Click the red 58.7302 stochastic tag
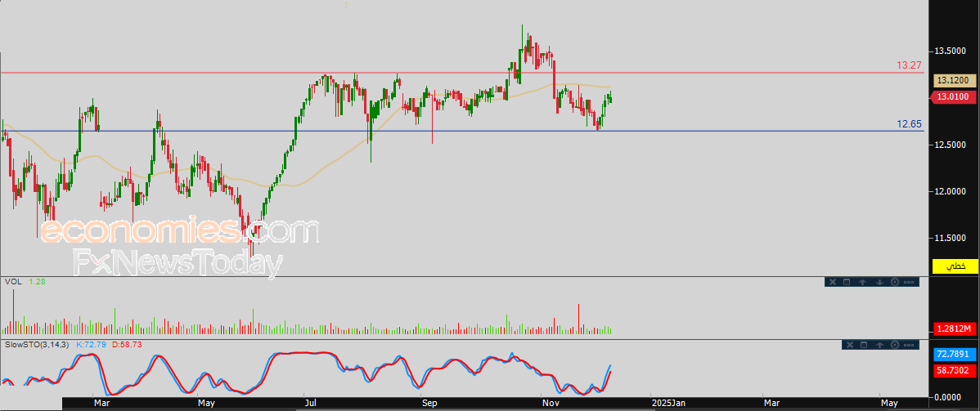The height and width of the screenshot is (411, 980). (955, 370)
